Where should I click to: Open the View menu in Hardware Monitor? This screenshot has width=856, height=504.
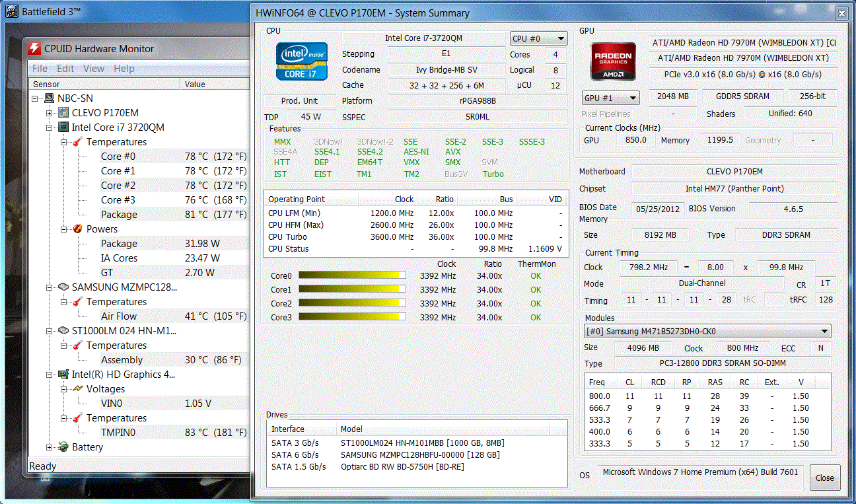coord(93,68)
